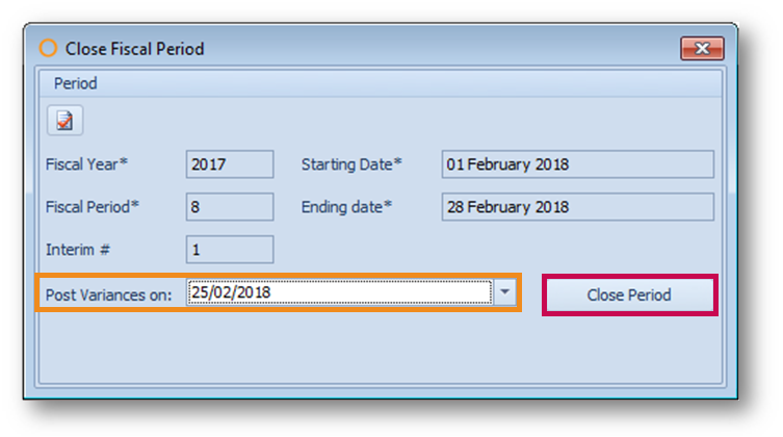Click the Fiscal Period field showing 8

[230, 207]
